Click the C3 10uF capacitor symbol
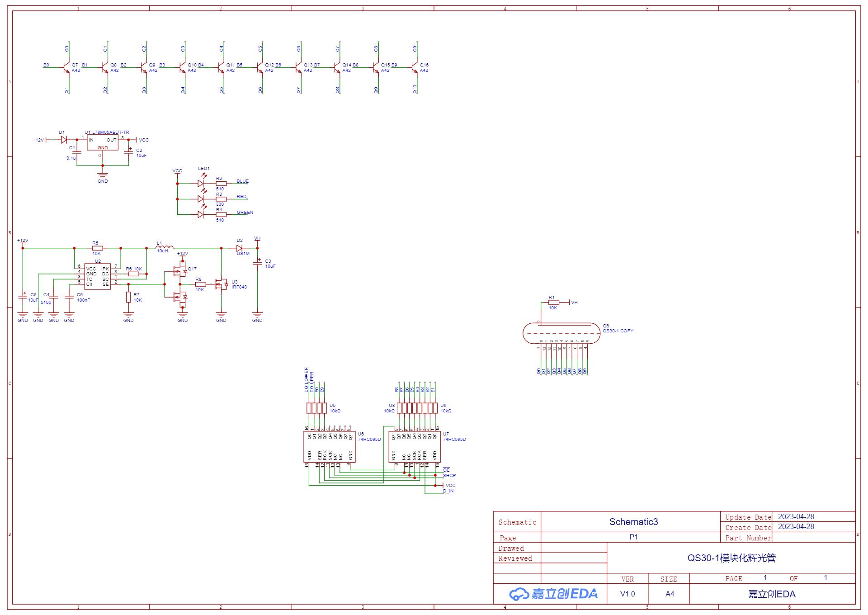 (x=257, y=263)
